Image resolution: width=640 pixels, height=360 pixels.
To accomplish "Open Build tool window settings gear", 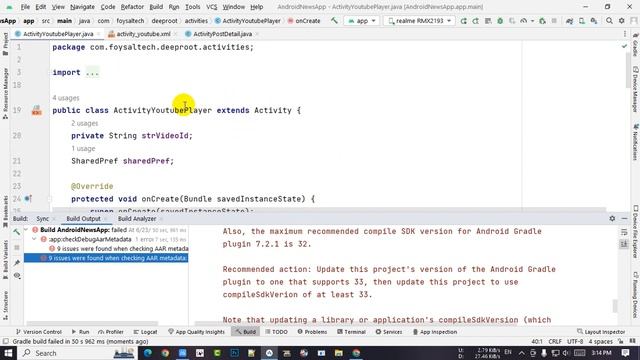I will (612, 219).
